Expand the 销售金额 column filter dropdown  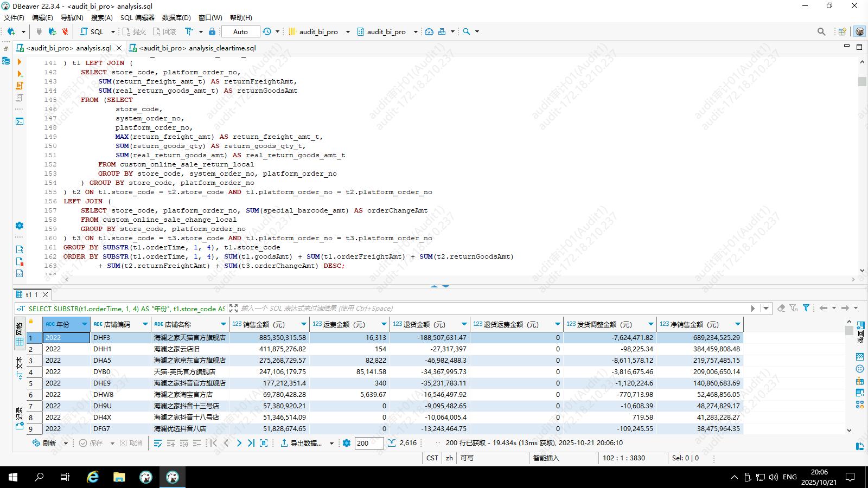point(303,324)
